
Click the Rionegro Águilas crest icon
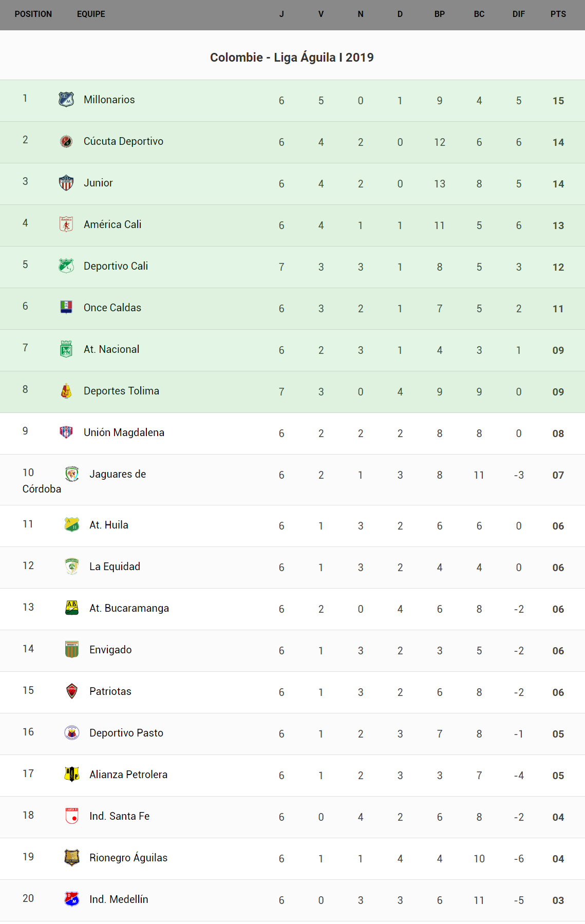(x=72, y=857)
